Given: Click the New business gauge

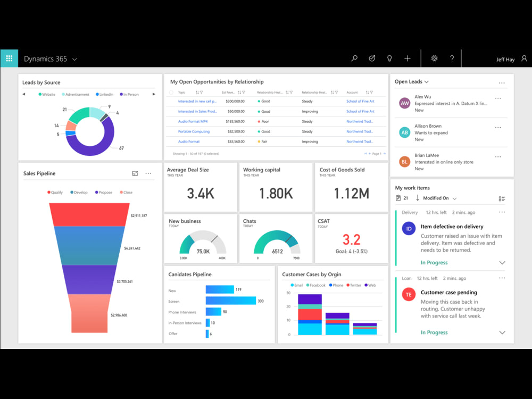Looking at the screenshot, I should [203, 242].
